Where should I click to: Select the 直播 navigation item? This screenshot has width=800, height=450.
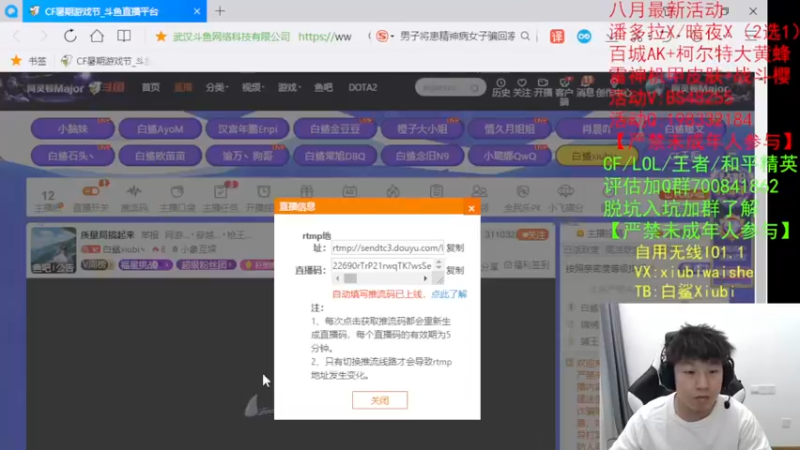183,88
